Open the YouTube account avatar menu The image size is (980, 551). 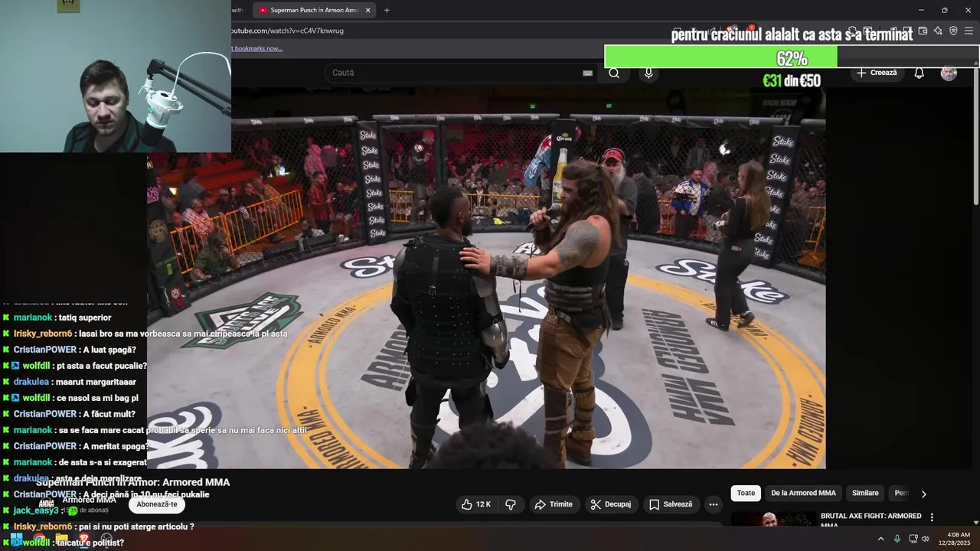coord(949,73)
